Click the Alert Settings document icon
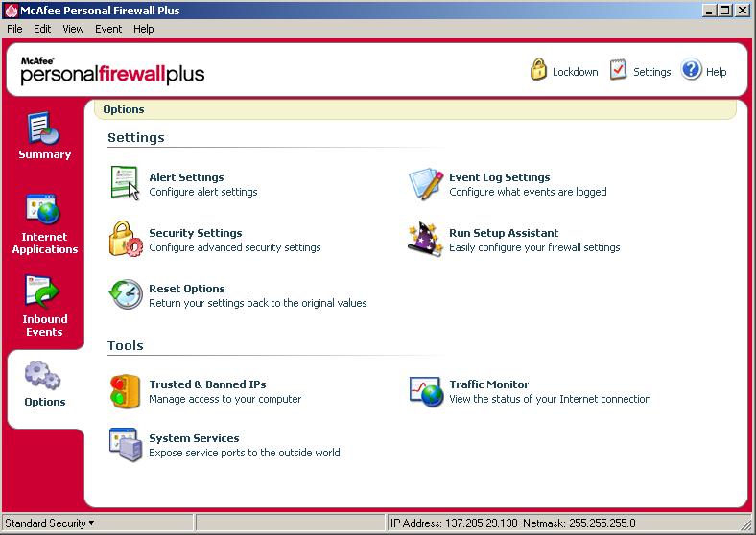The width and height of the screenshot is (756, 535). point(125,183)
